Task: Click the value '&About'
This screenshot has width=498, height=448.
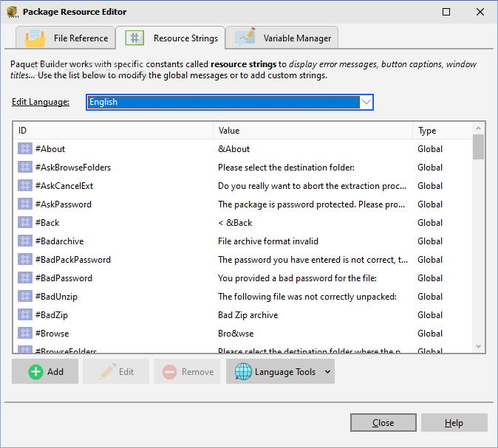Action: click(233, 149)
